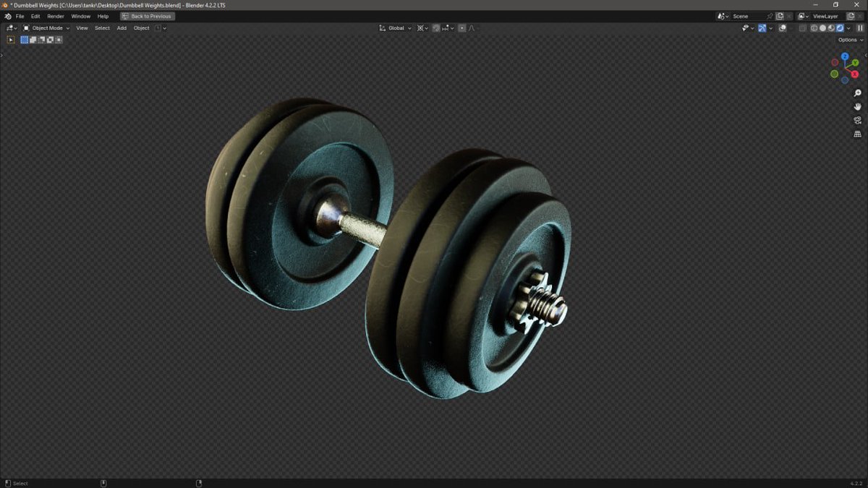This screenshot has height=488, width=868.
Task: Open the View menu
Action: (82, 27)
